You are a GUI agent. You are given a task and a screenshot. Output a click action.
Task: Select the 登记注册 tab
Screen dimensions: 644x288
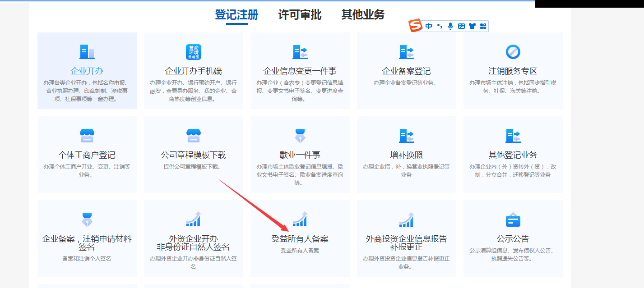pyautogui.click(x=236, y=15)
